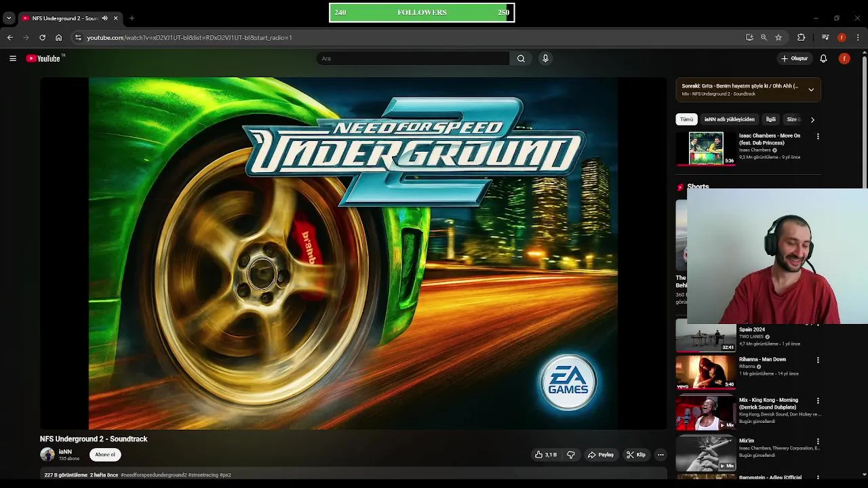Image resolution: width=868 pixels, height=488 pixels.
Task: Open options for Rihanna Man Down
Action: pos(818,360)
